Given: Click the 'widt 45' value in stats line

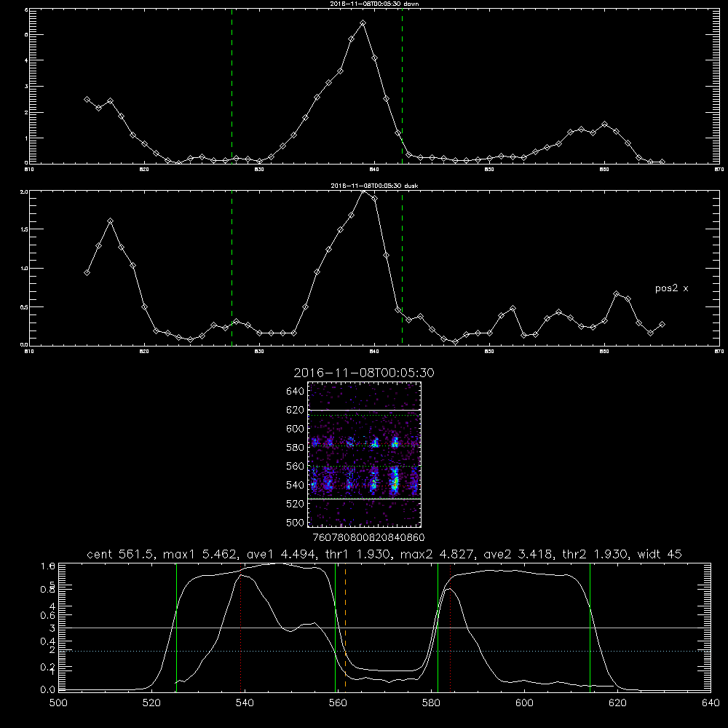Looking at the screenshot, I should [x=660, y=554].
